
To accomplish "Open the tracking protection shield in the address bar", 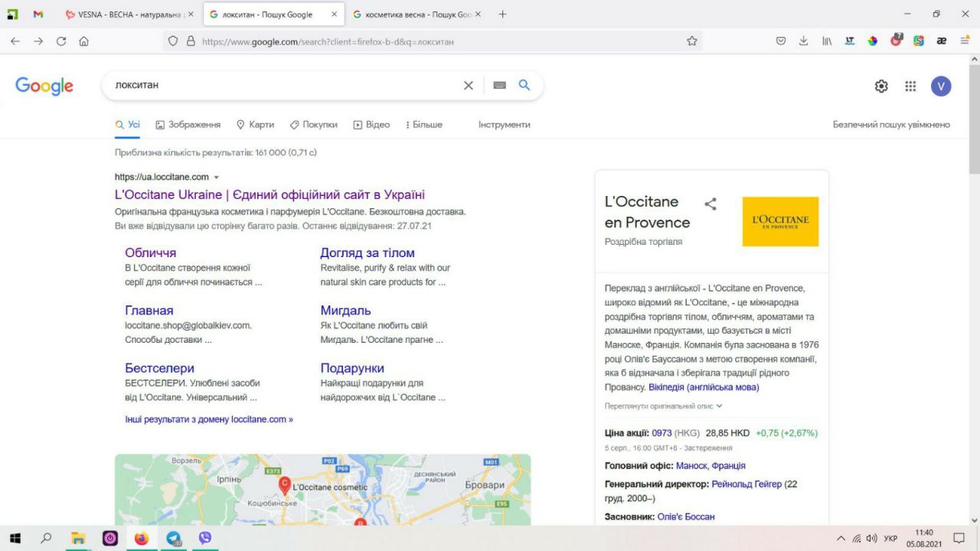I will pos(173,41).
